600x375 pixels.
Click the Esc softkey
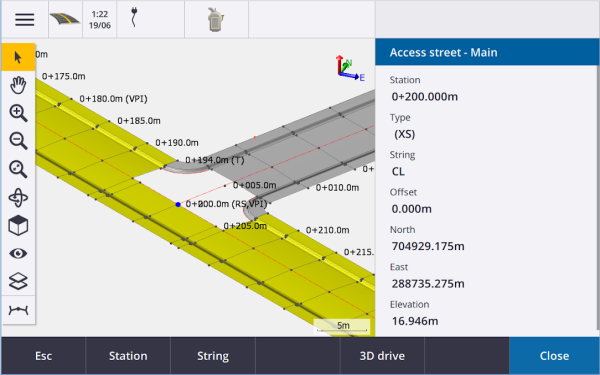pyautogui.click(x=44, y=356)
